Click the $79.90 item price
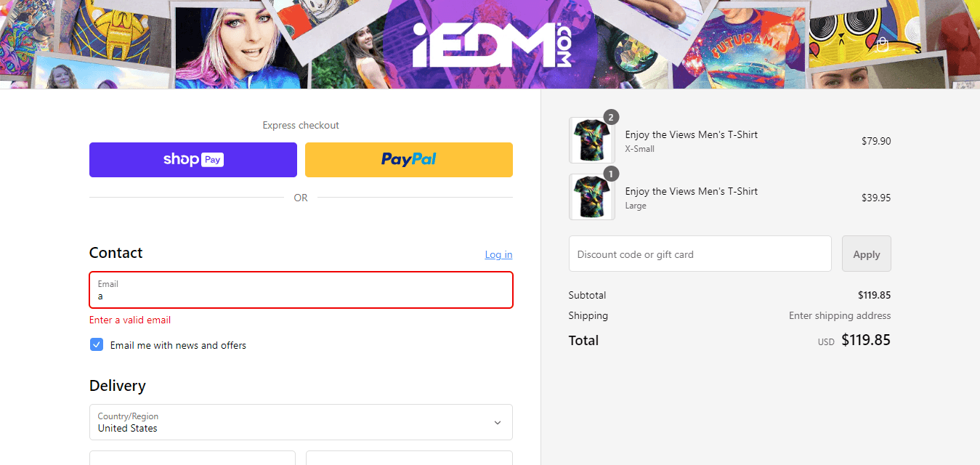The height and width of the screenshot is (465, 980). [875, 141]
